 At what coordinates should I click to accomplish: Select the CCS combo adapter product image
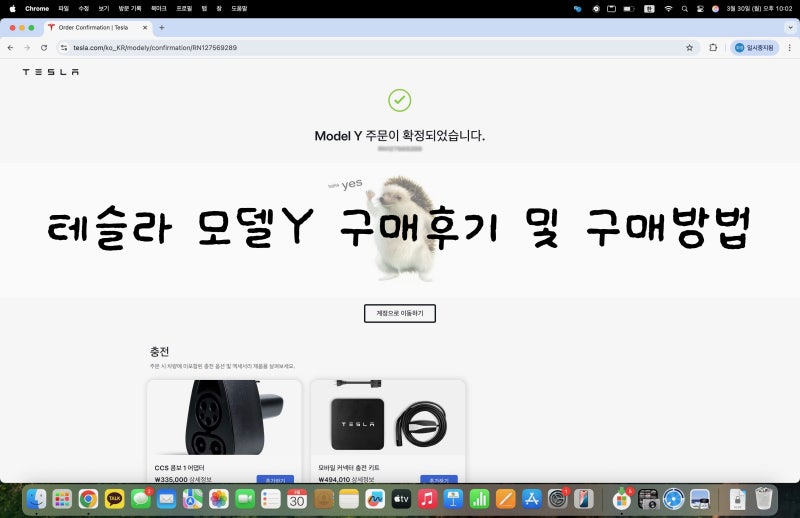coord(224,417)
